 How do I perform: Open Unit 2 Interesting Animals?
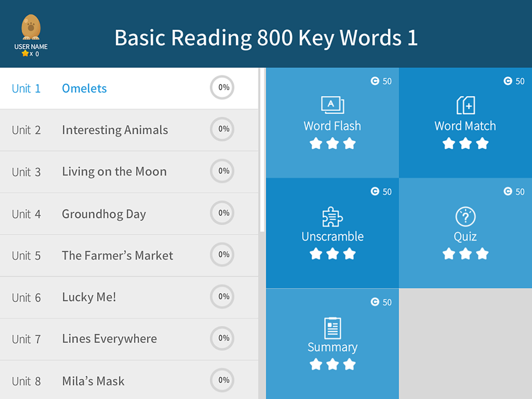point(114,130)
